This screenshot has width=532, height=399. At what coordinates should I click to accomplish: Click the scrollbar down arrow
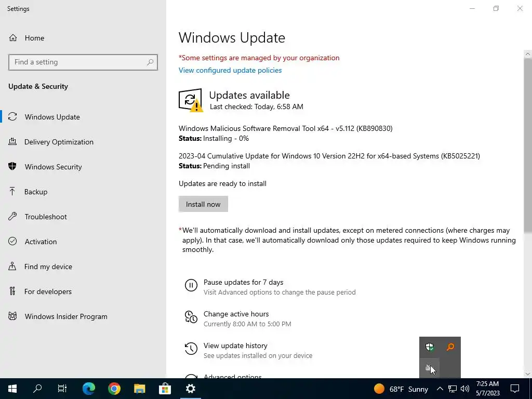[528, 374]
